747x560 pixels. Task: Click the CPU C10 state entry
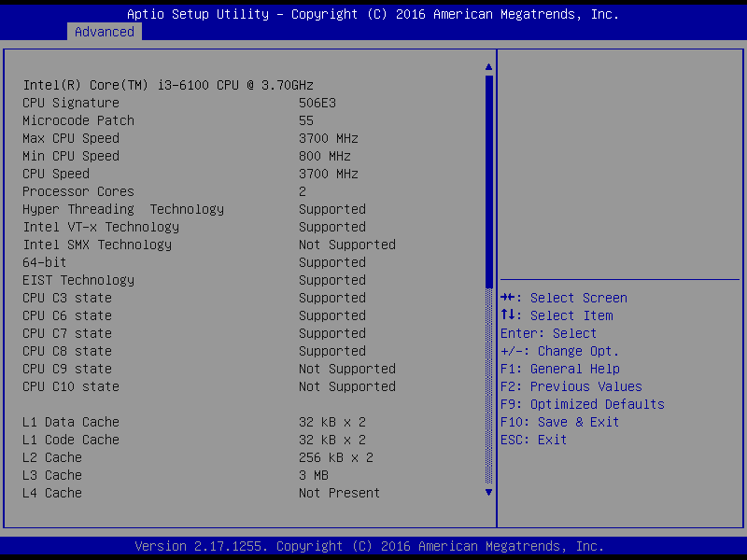click(71, 386)
